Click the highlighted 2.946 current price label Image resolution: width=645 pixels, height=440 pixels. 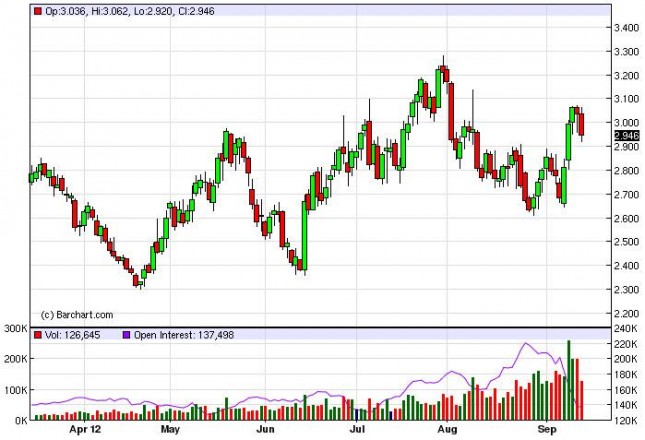627,136
